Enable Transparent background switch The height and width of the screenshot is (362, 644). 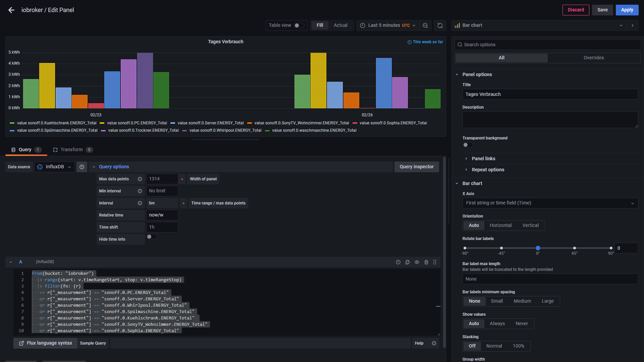point(468,145)
